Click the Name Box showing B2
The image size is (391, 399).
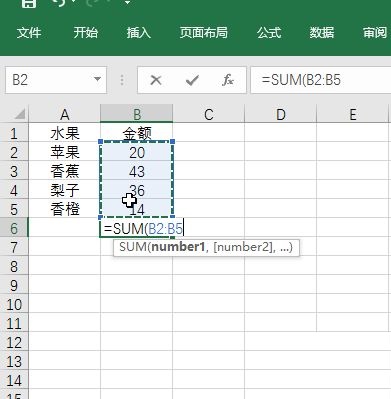tap(48, 80)
